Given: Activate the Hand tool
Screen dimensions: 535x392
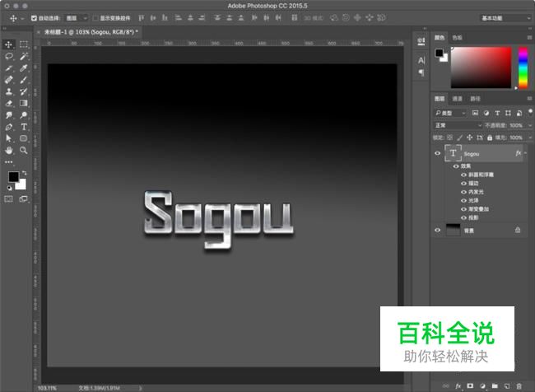Looking at the screenshot, I should pyautogui.click(x=9, y=151).
